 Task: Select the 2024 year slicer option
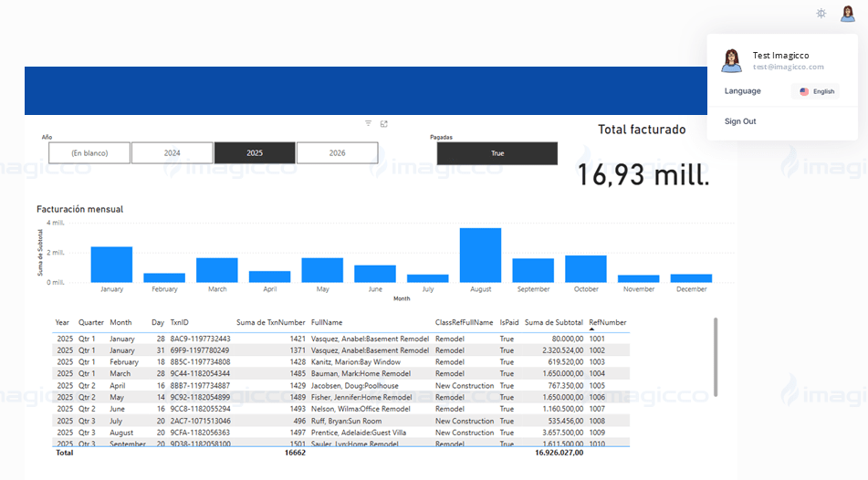click(173, 153)
